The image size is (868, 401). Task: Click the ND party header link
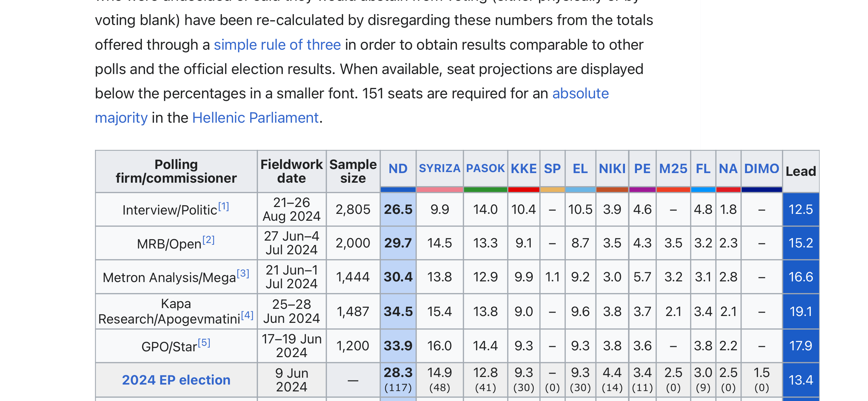pyautogui.click(x=398, y=169)
